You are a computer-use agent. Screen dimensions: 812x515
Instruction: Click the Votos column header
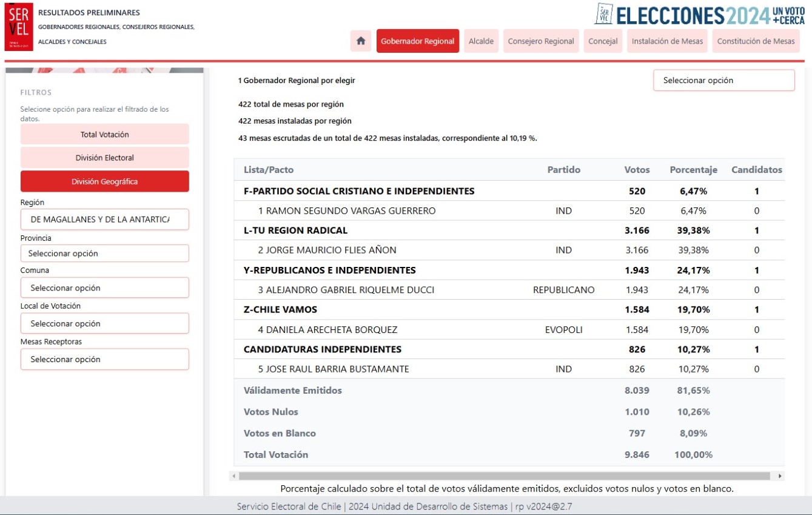[x=637, y=170]
